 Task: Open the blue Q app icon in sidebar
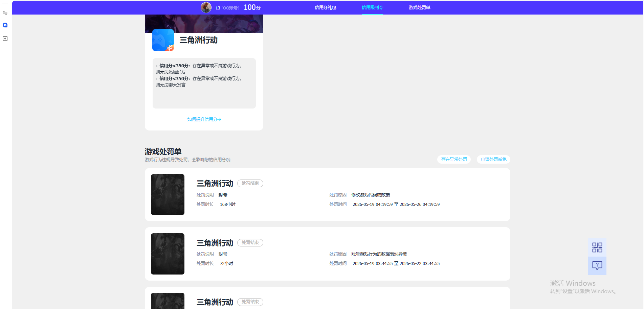(5, 25)
